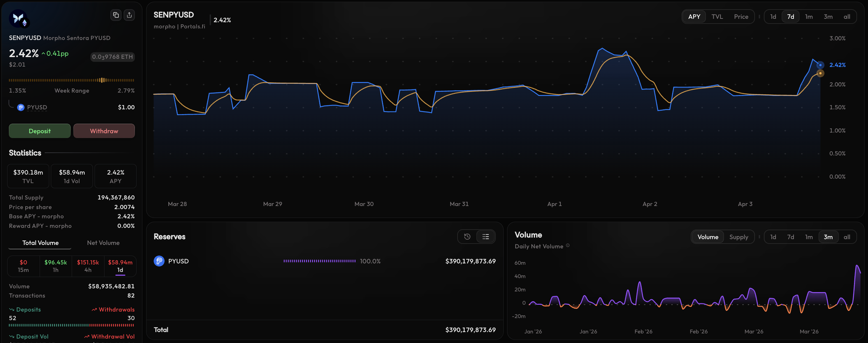This screenshot has width=868, height=343.
Task: Select Reserves list view icon
Action: click(x=486, y=237)
